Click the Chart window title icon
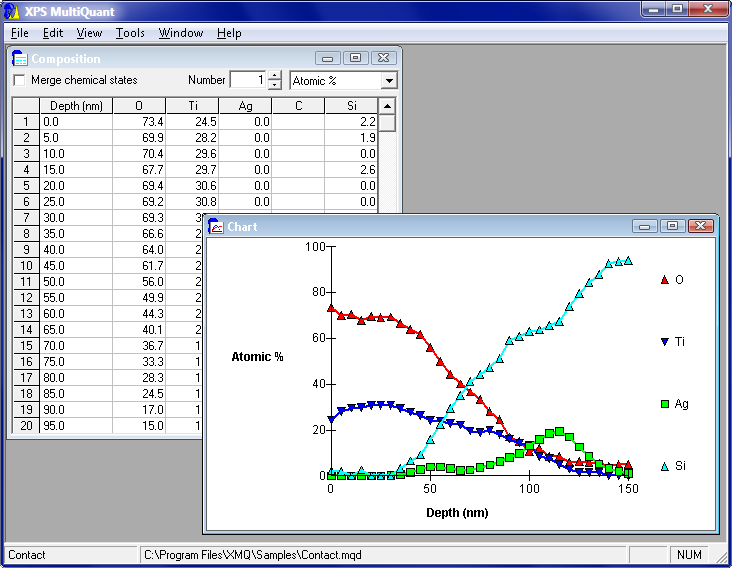This screenshot has height=568, width=732. coord(215,227)
